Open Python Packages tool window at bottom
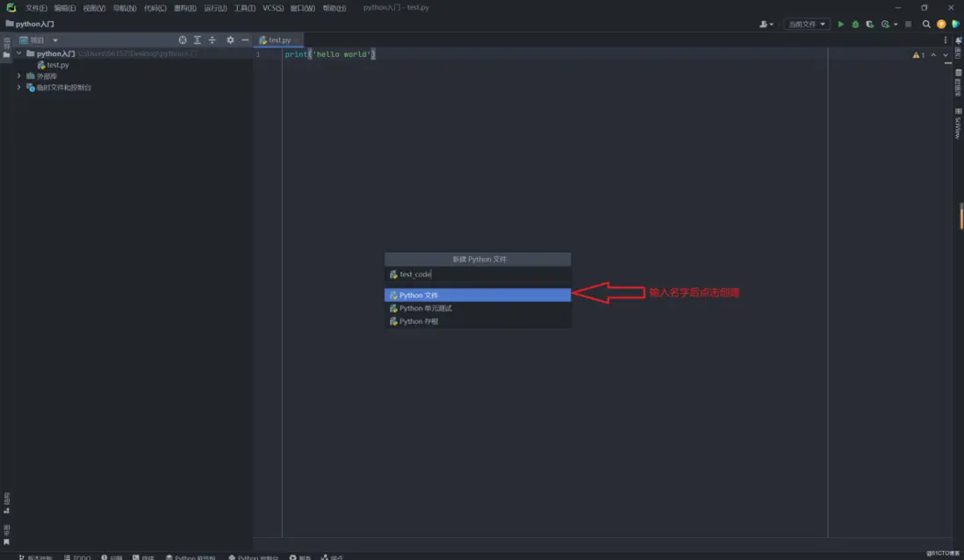This screenshot has height=560, width=964. coord(191,556)
